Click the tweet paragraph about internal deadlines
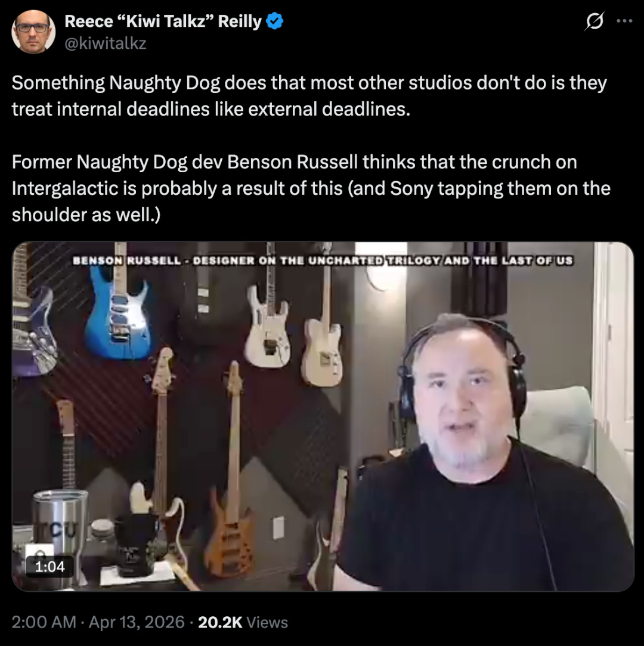This screenshot has height=646, width=644. (x=309, y=96)
